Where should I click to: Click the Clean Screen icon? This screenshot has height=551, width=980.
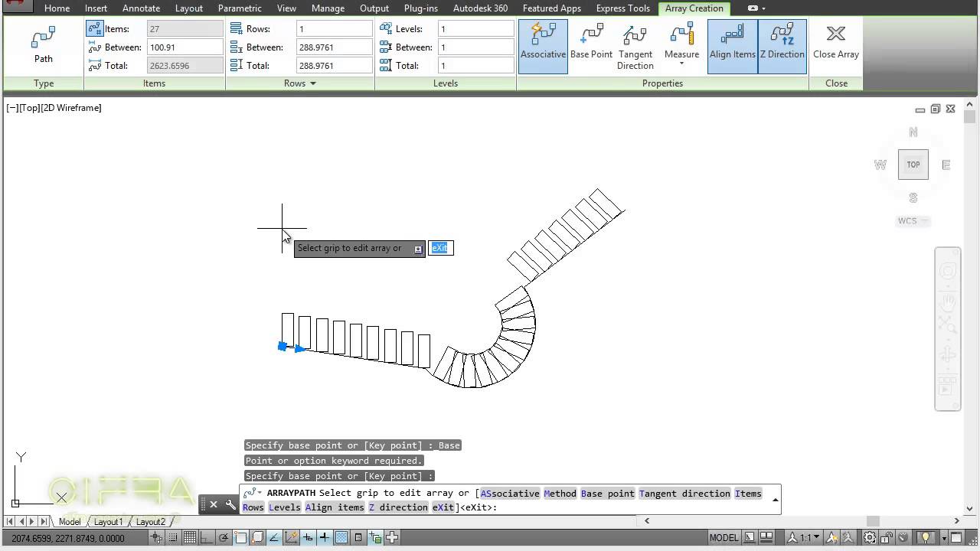tap(955, 537)
